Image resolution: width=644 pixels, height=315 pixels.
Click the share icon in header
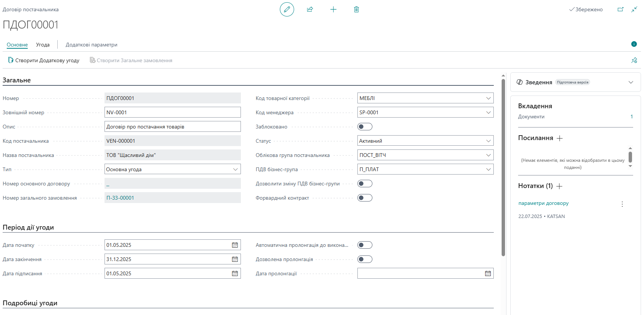tap(310, 9)
